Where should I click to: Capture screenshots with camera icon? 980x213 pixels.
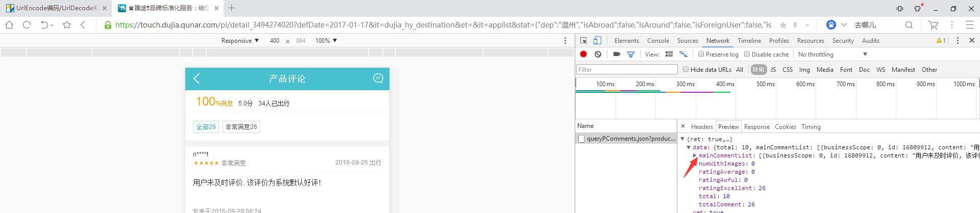click(x=617, y=54)
